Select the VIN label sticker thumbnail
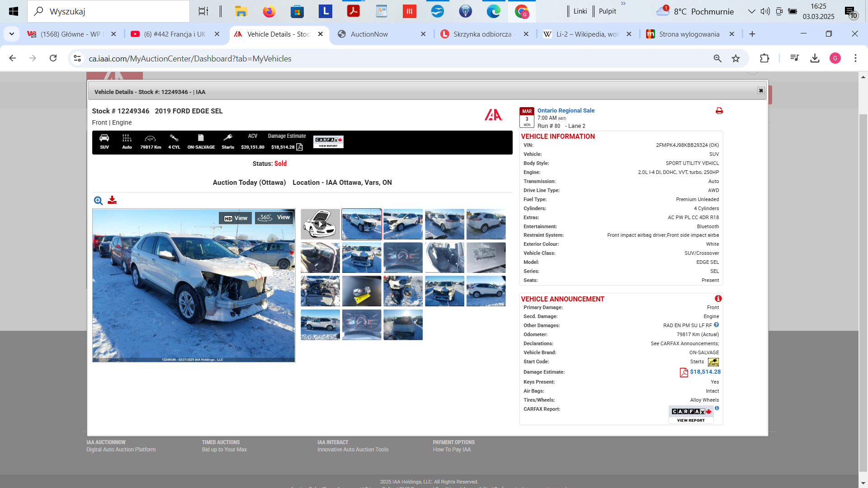 click(x=486, y=258)
